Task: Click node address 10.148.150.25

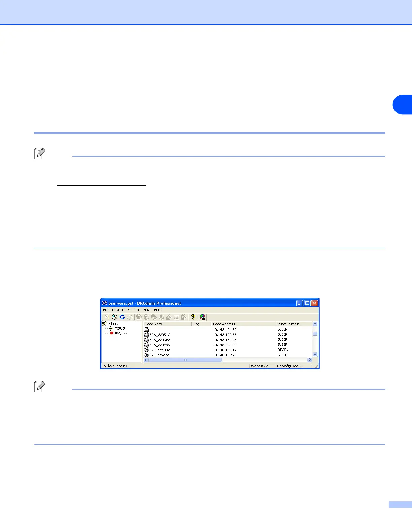Action: pos(225,340)
